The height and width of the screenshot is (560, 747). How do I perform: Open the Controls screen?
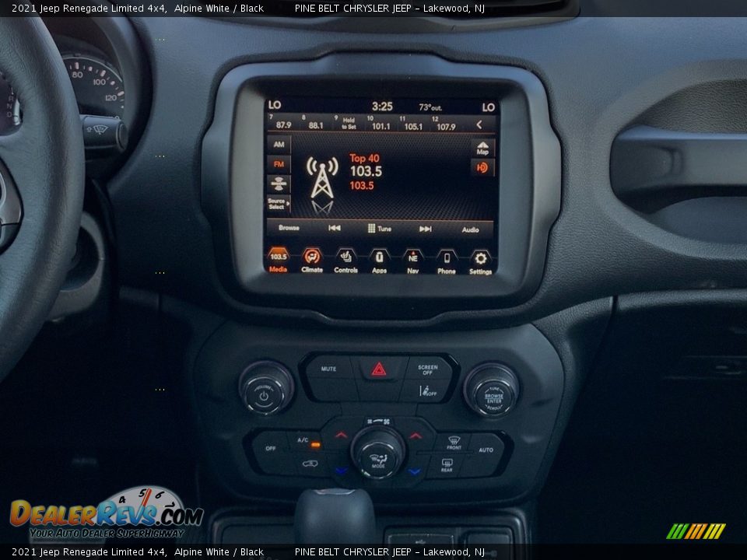coord(345,261)
